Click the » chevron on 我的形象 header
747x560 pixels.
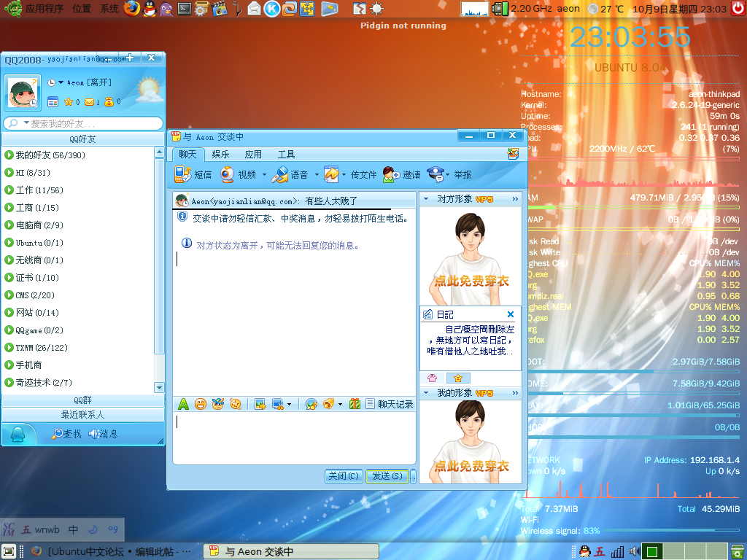click(515, 393)
